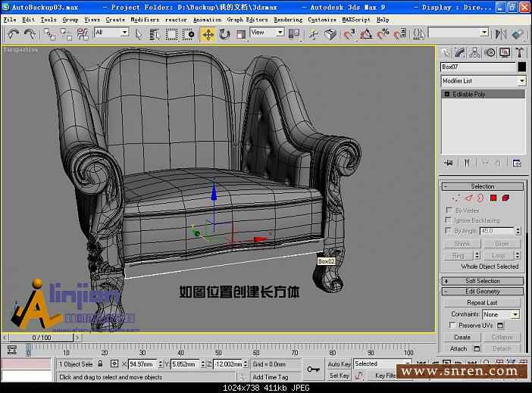Switch to the Motion panel tab
The image size is (532, 393).
[490, 52]
